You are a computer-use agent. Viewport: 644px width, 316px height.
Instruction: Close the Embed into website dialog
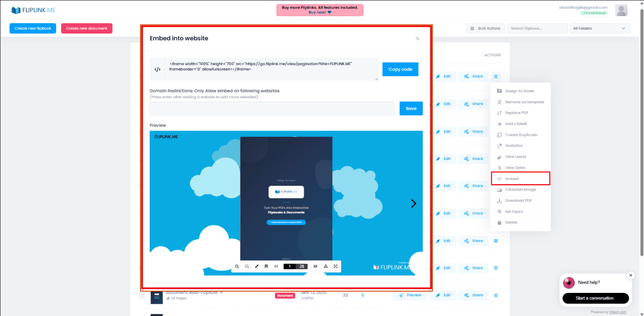418,38
